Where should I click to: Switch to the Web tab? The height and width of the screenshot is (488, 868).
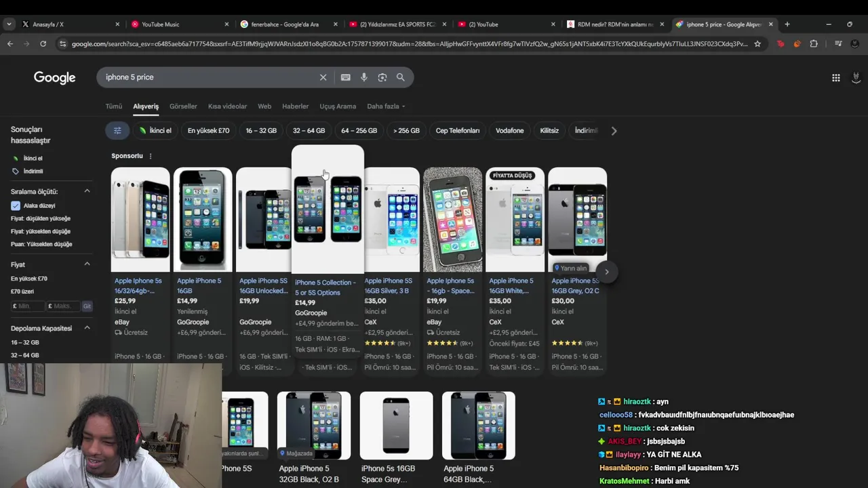pos(264,106)
